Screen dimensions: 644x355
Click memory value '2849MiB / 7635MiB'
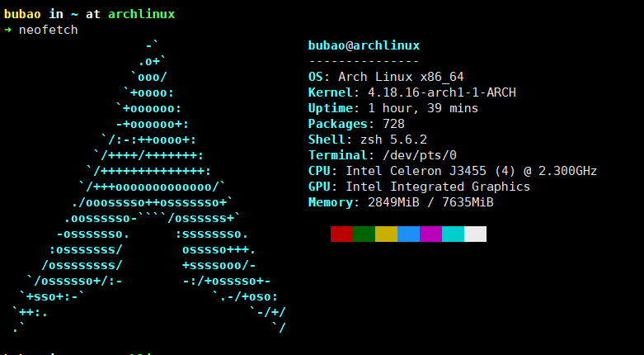430,202
